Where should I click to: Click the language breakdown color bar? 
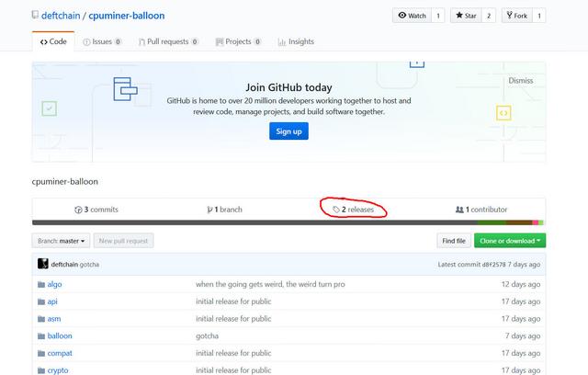tap(288, 222)
